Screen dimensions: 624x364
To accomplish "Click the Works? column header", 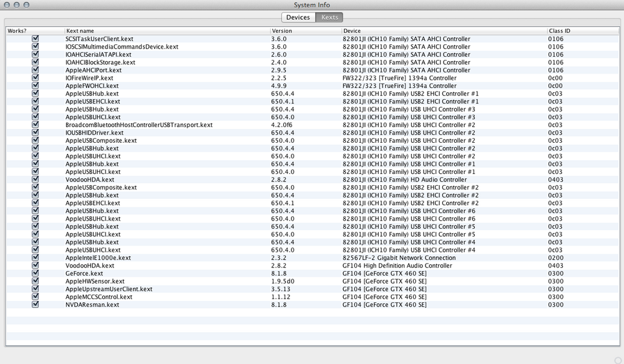I will [x=35, y=31].
